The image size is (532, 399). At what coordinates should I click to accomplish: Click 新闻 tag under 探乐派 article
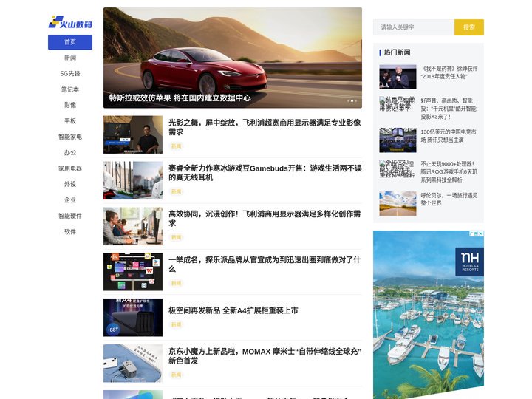point(176,283)
